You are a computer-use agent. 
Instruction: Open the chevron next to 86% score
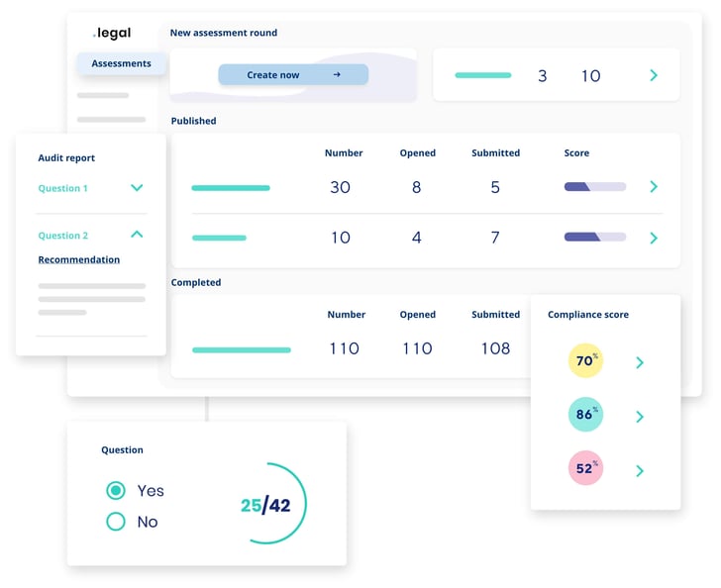click(640, 417)
